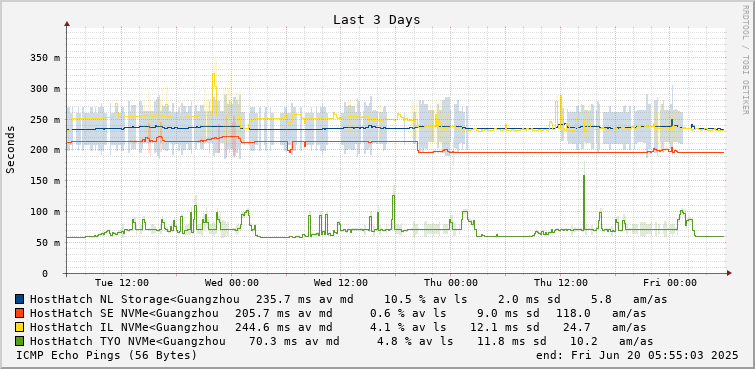
Task: Click the '250 m' y-axis label
Action: coord(44,119)
